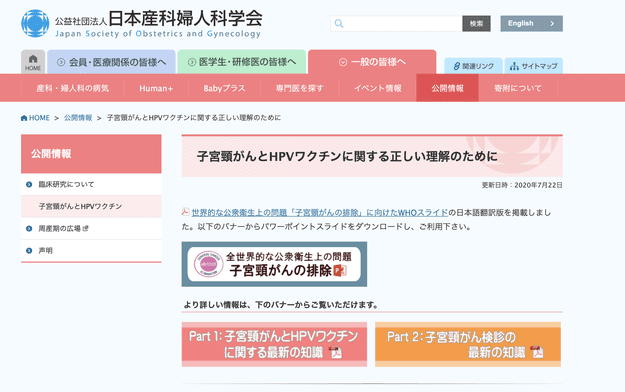Viewport: 625px width, 392px height.
Task: Select 寄附について menu item
Action: pyautogui.click(x=518, y=88)
